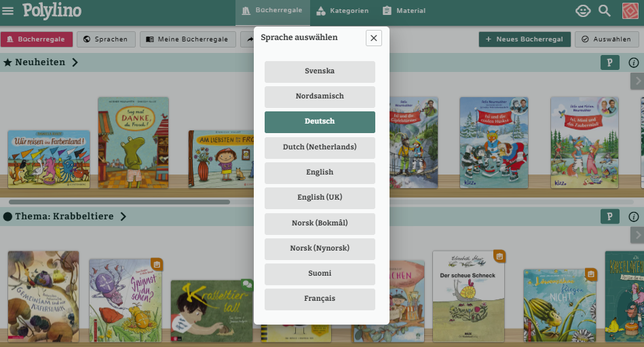The height and width of the screenshot is (347, 644).
Task: Choose Suomi language
Action: tap(320, 274)
